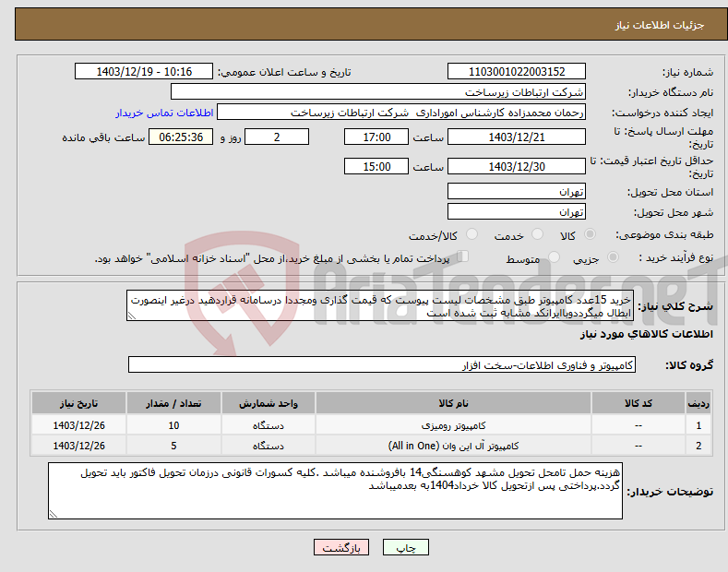Screen dimensions: 728x572
Task: Click the All in One computer item cell
Action: [453, 446]
